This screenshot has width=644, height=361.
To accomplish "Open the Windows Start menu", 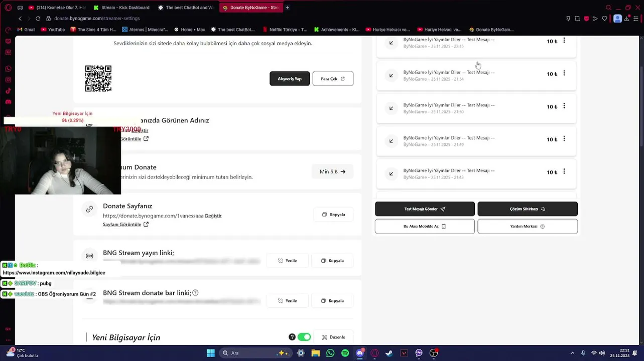I will (x=211, y=353).
